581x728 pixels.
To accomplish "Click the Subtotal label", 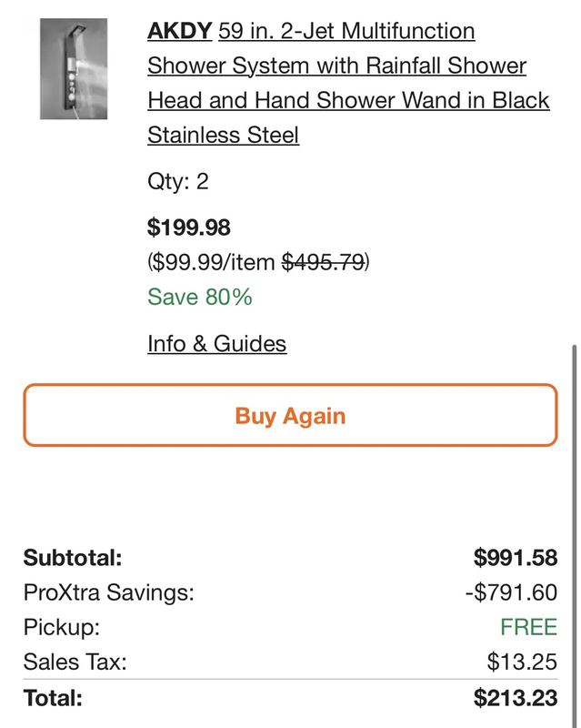I will tap(73, 557).
